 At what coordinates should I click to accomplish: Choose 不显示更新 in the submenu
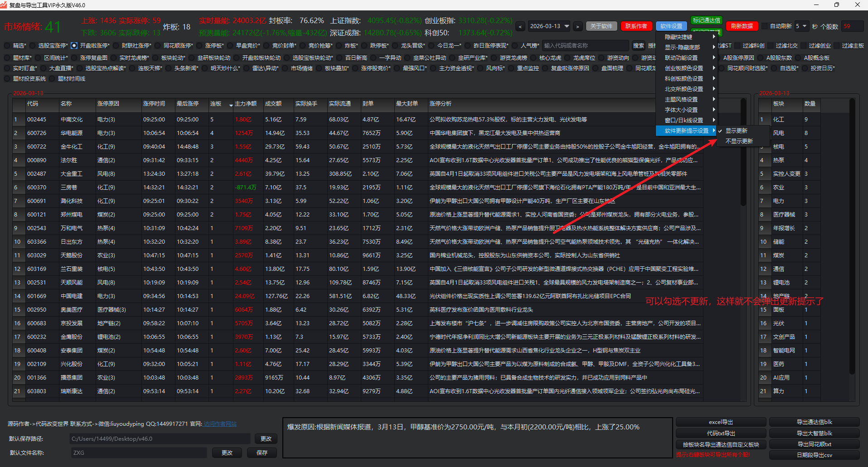pyautogui.click(x=739, y=141)
